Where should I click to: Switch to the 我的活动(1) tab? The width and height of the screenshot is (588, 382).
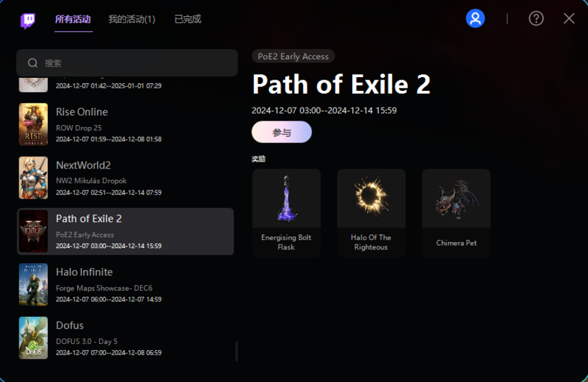tap(132, 19)
